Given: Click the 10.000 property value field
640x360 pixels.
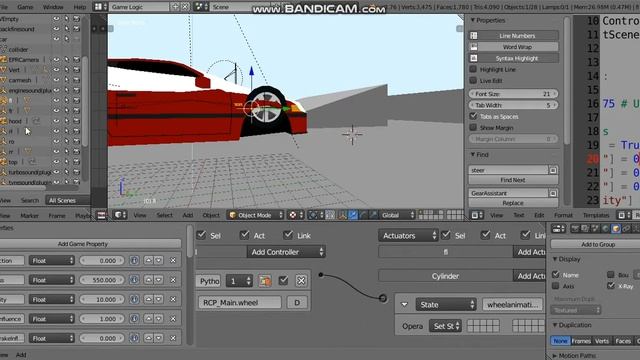Looking at the screenshot, I should [x=102, y=299].
